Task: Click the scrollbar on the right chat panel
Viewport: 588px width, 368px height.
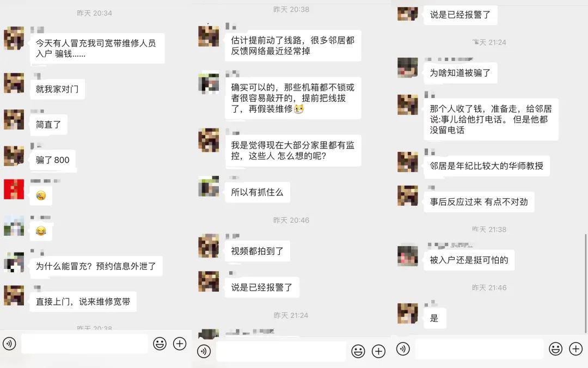Action: pos(585,283)
